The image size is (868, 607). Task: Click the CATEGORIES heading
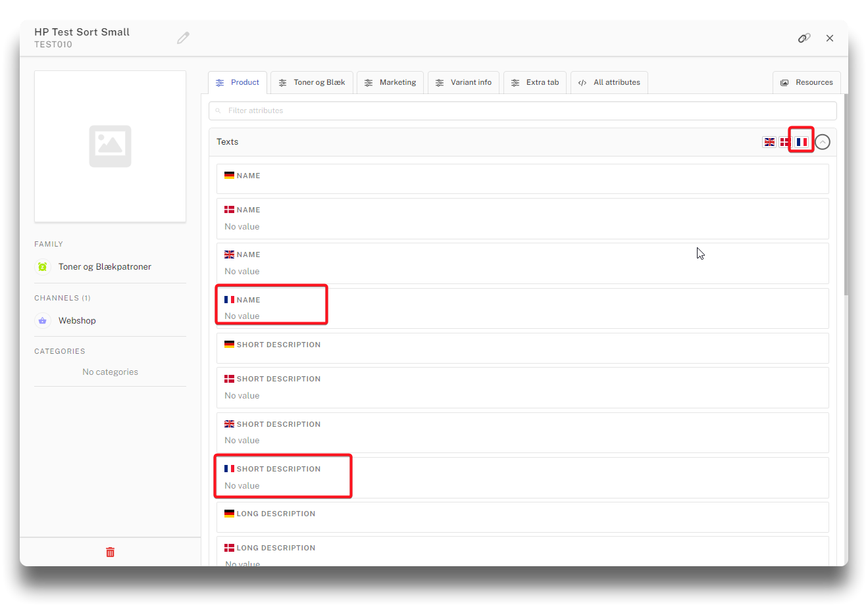tap(60, 351)
